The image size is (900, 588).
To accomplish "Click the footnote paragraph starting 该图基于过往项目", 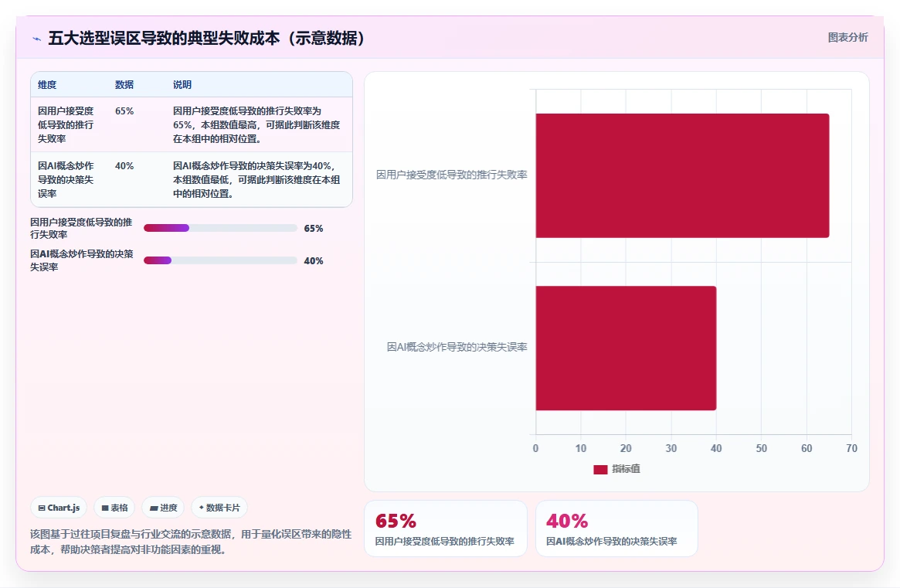I will pos(191,542).
